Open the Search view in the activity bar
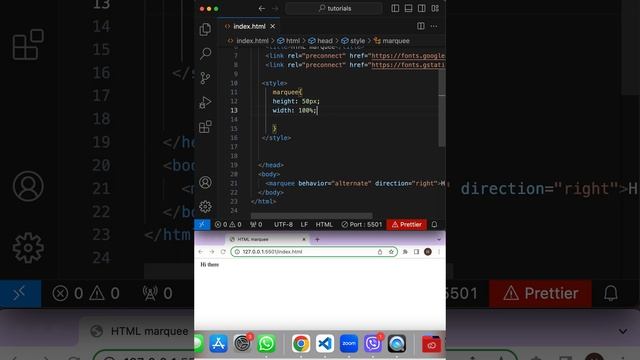This screenshot has width=640, height=360. point(205,53)
